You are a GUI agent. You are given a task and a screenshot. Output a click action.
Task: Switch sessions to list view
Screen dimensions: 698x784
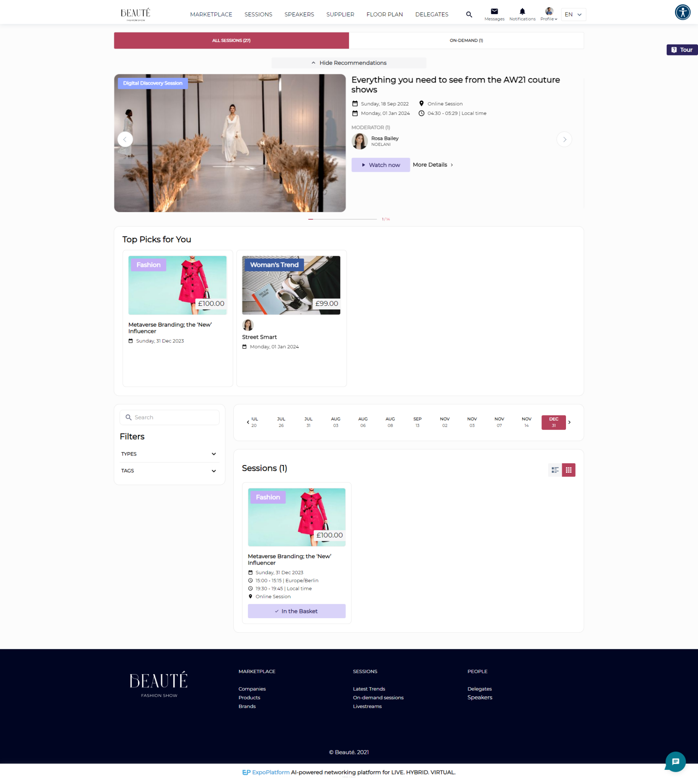point(555,470)
